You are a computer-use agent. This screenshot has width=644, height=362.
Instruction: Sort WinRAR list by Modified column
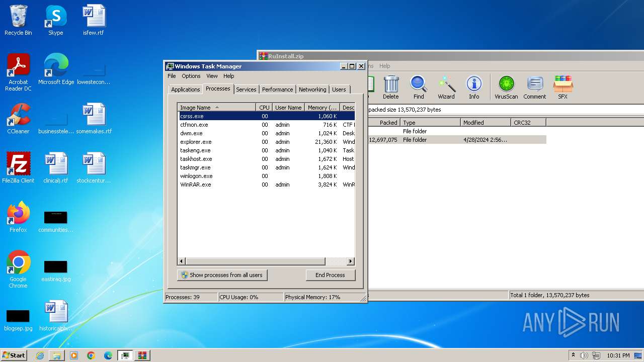[486, 123]
